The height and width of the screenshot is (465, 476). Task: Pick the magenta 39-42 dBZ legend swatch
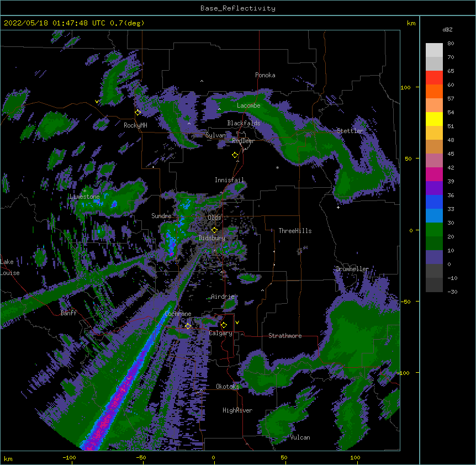[434, 174]
